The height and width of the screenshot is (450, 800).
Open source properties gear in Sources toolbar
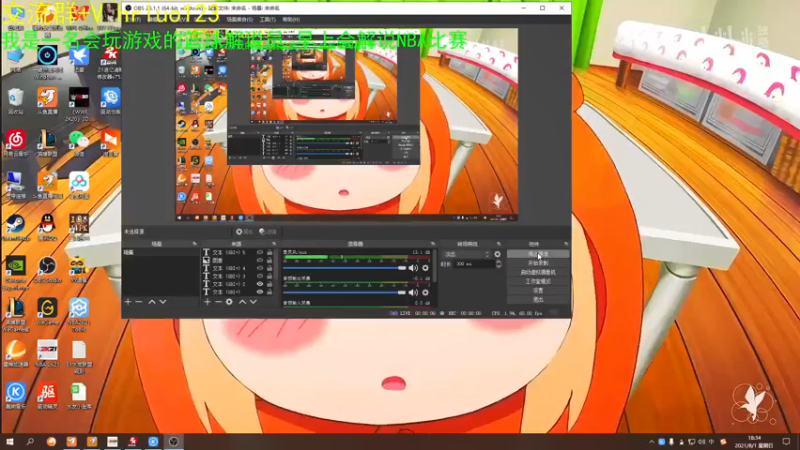point(230,302)
